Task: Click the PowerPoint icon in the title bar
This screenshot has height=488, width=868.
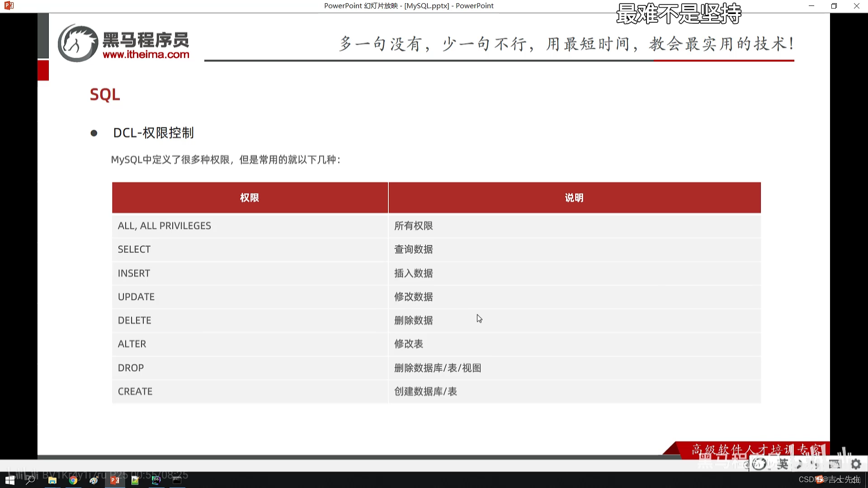Action: [x=9, y=6]
